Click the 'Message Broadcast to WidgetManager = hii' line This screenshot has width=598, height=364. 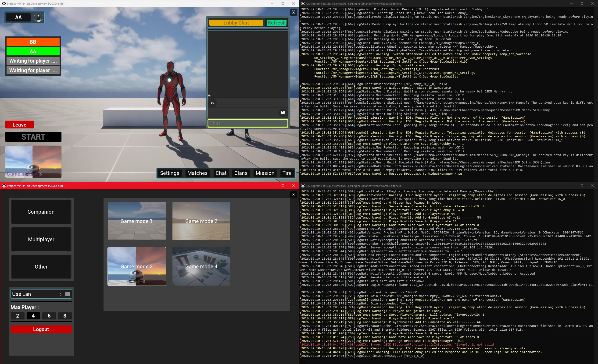click(382, 341)
